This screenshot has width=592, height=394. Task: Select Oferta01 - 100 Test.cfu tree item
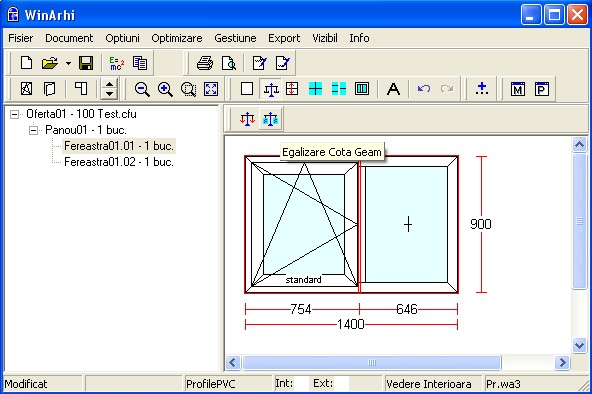coord(81,114)
